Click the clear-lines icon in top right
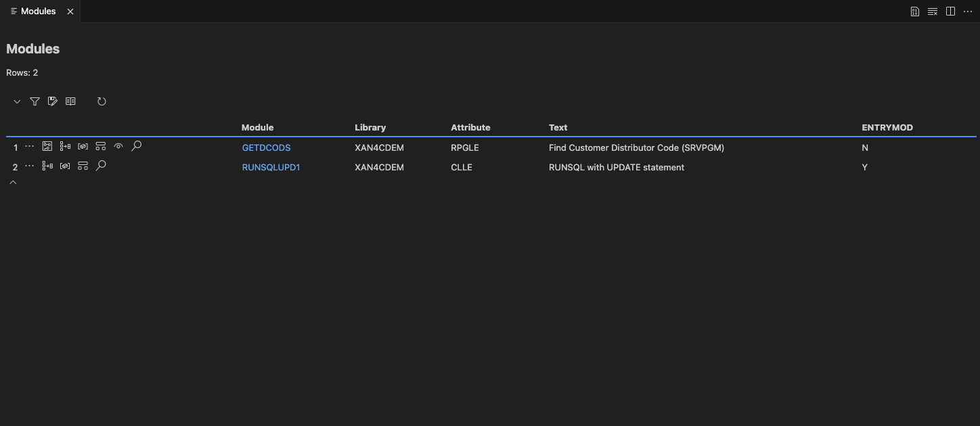 933,11
